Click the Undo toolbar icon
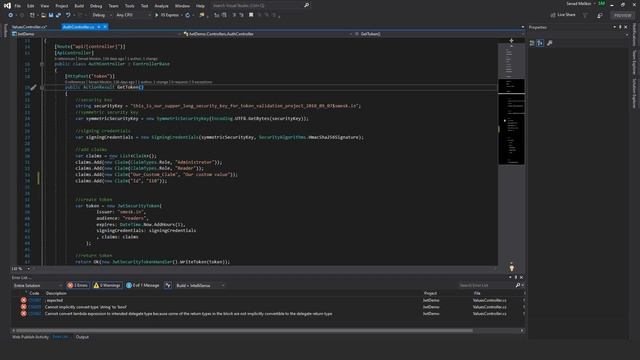640x360 pixels. [68, 15]
